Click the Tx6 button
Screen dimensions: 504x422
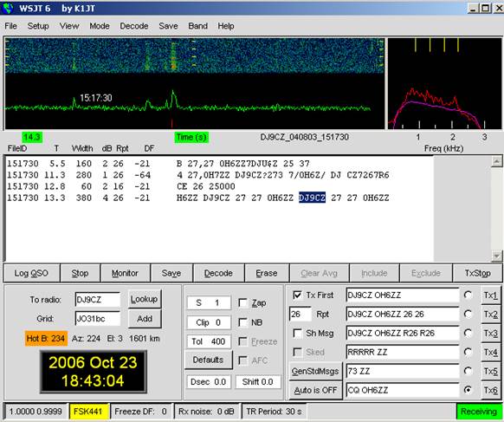490,390
